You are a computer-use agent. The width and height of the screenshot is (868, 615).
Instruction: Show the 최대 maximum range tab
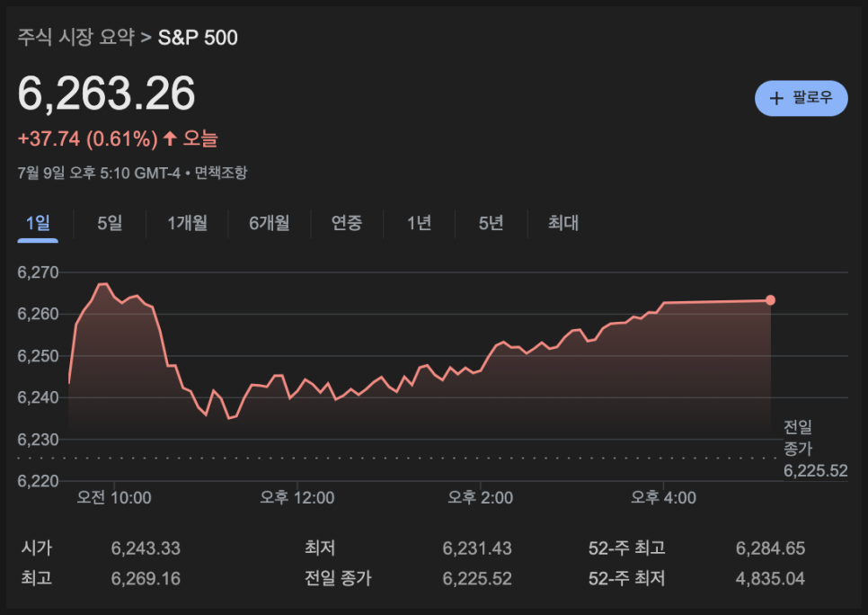[563, 223]
